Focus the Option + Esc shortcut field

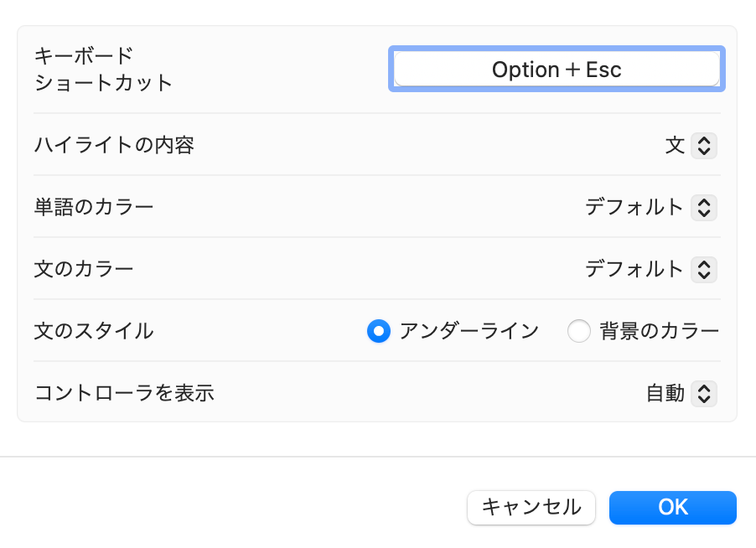click(x=557, y=70)
